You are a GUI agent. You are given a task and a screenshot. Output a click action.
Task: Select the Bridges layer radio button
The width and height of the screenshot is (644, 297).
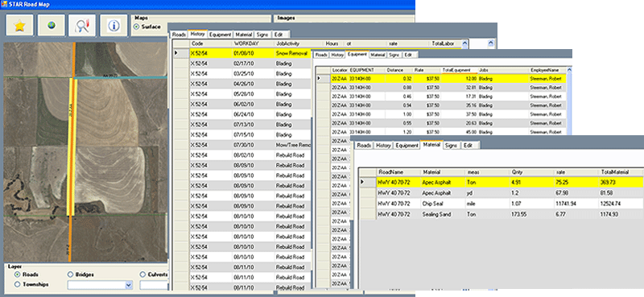[70, 274]
